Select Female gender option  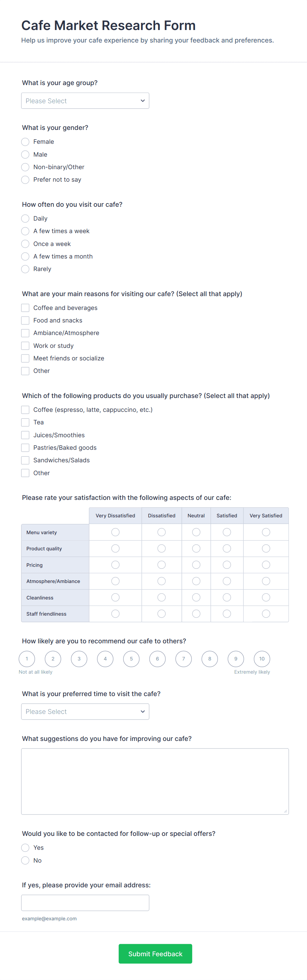coord(25,142)
